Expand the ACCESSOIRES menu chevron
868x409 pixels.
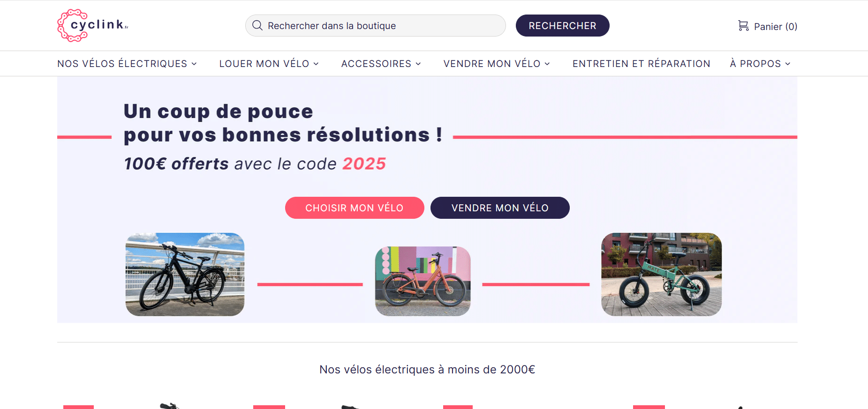click(418, 64)
